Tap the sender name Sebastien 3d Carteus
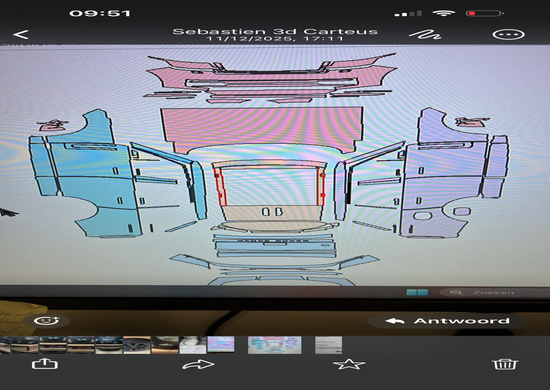Image resolution: width=550 pixels, height=390 pixels. (x=275, y=32)
